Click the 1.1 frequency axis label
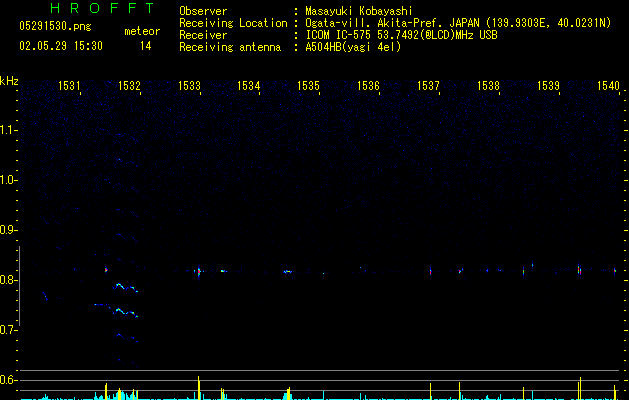This screenshot has width=629, height=400. pyautogui.click(x=9, y=130)
